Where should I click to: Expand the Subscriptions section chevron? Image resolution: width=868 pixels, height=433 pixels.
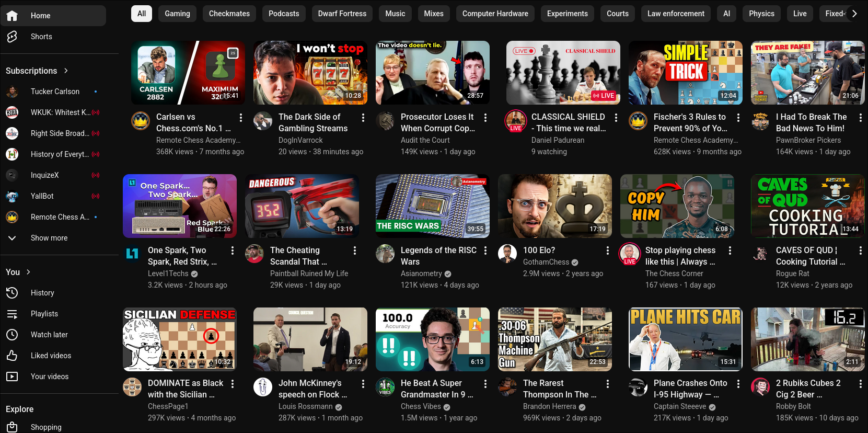tap(66, 71)
